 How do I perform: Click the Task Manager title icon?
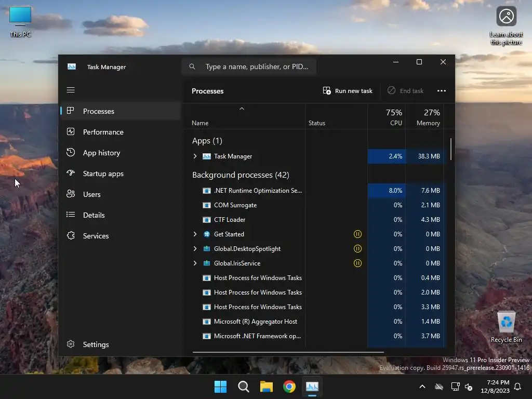72,66
